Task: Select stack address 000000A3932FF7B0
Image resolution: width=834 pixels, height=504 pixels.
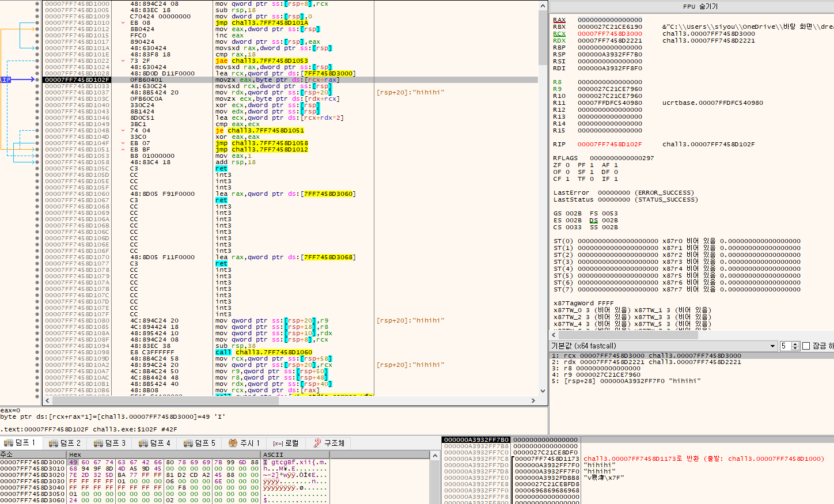Action: pos(476,439)
